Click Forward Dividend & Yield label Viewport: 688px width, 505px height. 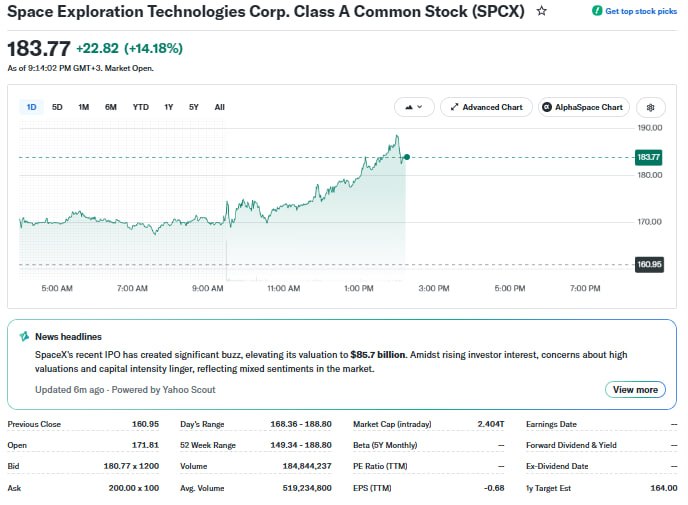click(x=571, y=445)
